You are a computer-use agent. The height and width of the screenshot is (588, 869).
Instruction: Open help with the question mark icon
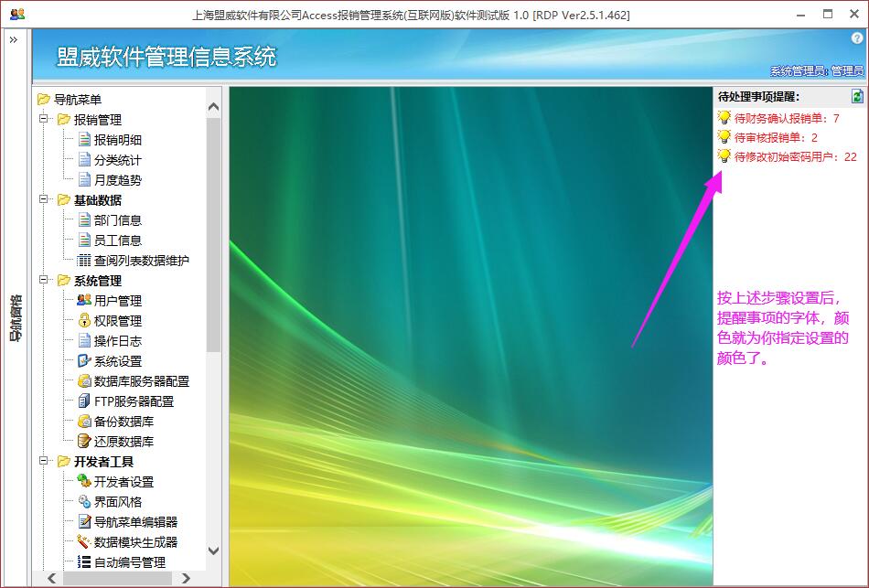pyautogui.click(x=857, y=38)
